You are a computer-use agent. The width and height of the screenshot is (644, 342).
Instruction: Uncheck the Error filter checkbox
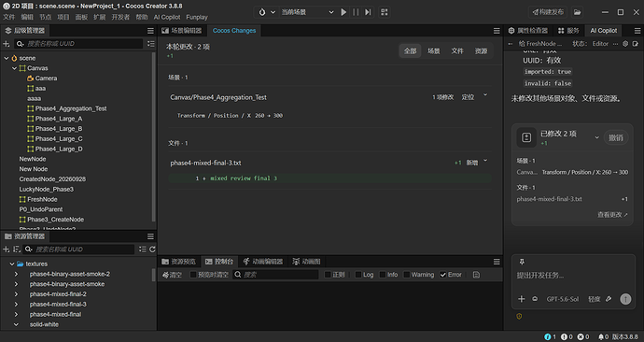click(x=442, y=275)
